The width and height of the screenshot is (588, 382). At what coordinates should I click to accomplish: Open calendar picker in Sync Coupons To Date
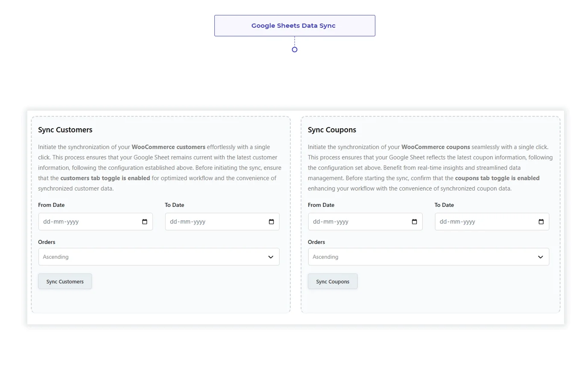(541, 222)
